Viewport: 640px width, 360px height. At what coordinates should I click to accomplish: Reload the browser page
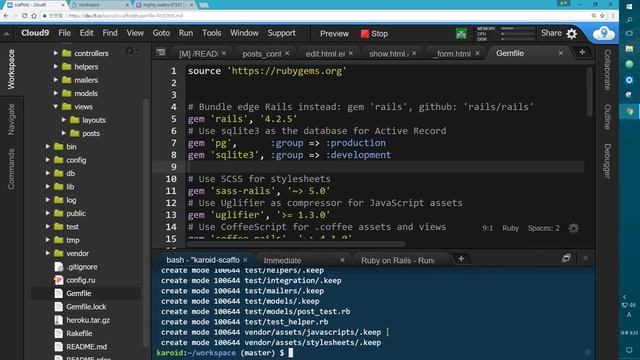tap(24, 16)
